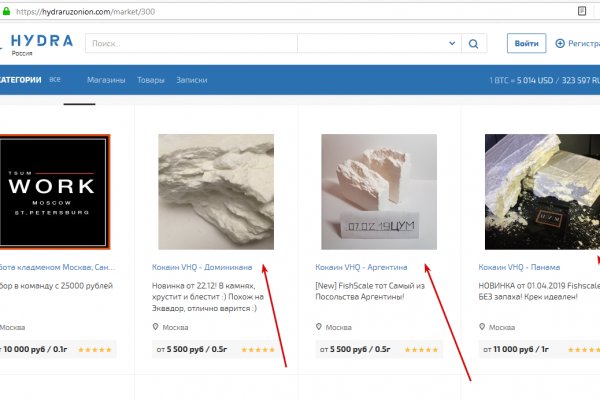Click the HYDRA logo
Viewport: 600px width, 400px height.
click(x=40, y=43)
